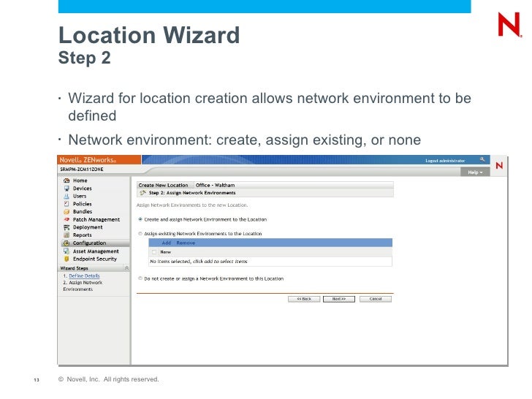The image size is (532, 399).
Task: Select Assign existing Network Environments radio
Action: point(140,233)
